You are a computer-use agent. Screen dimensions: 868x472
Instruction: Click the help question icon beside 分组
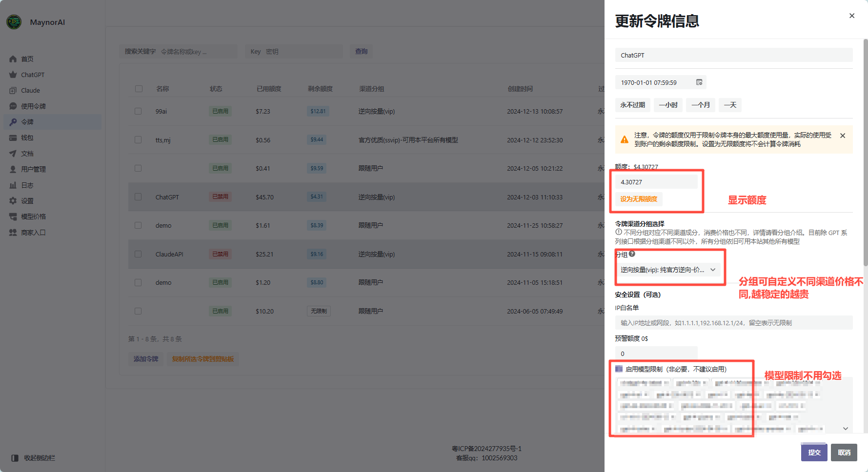[x=632, y=254]
